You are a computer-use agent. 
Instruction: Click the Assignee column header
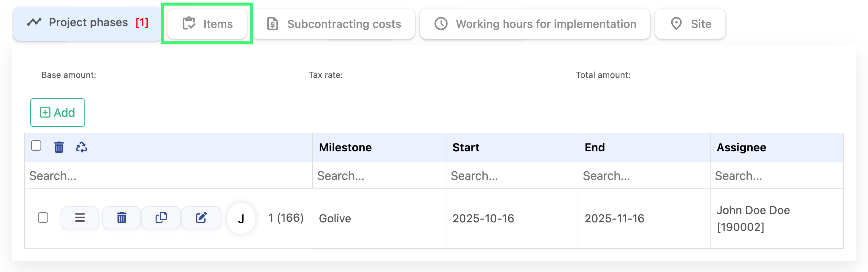point(741,148)
